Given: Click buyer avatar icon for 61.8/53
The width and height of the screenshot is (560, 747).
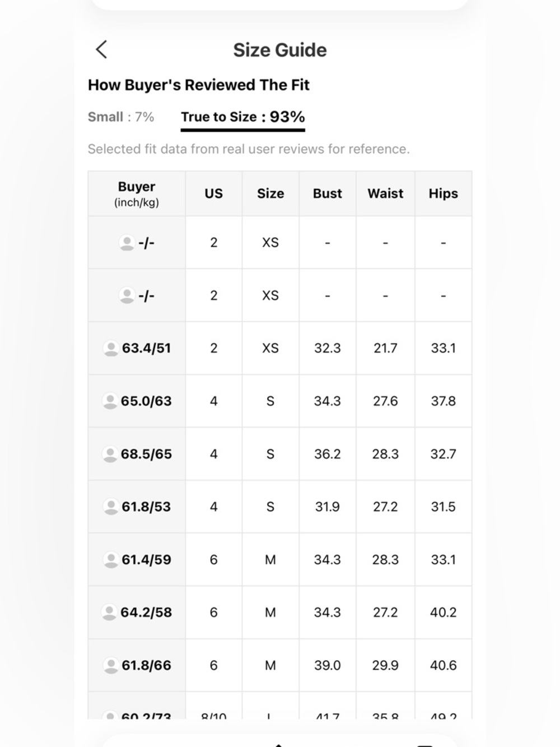Looking at the screenshot, I should [111, 507].
